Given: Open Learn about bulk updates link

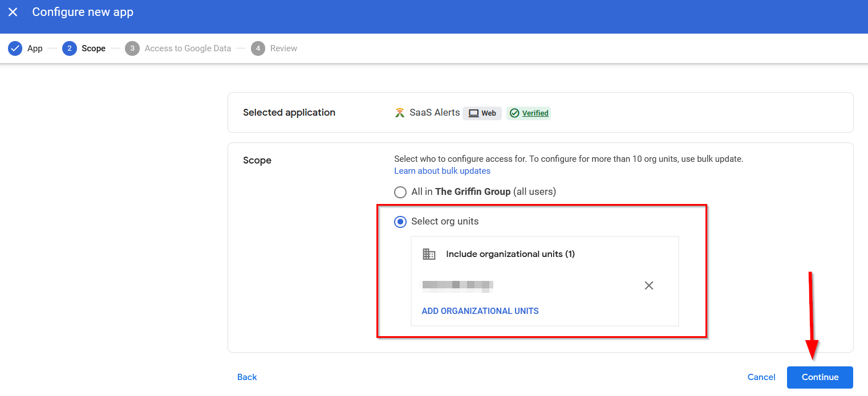Looking at the screenshot, I should (442, 171).
